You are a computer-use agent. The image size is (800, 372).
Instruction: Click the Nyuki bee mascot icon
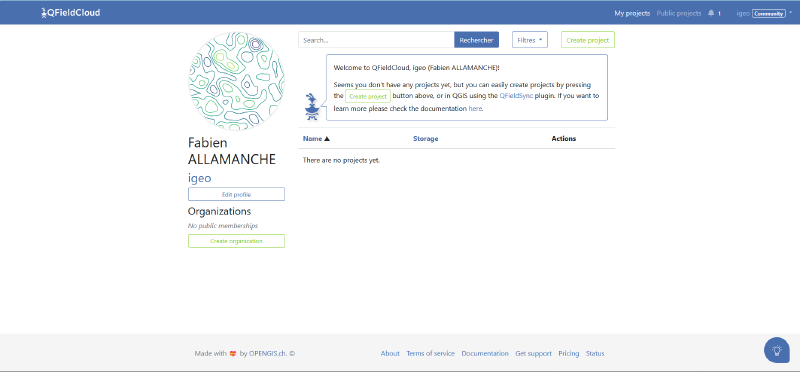pyautogui.click(x=312, y=107)
